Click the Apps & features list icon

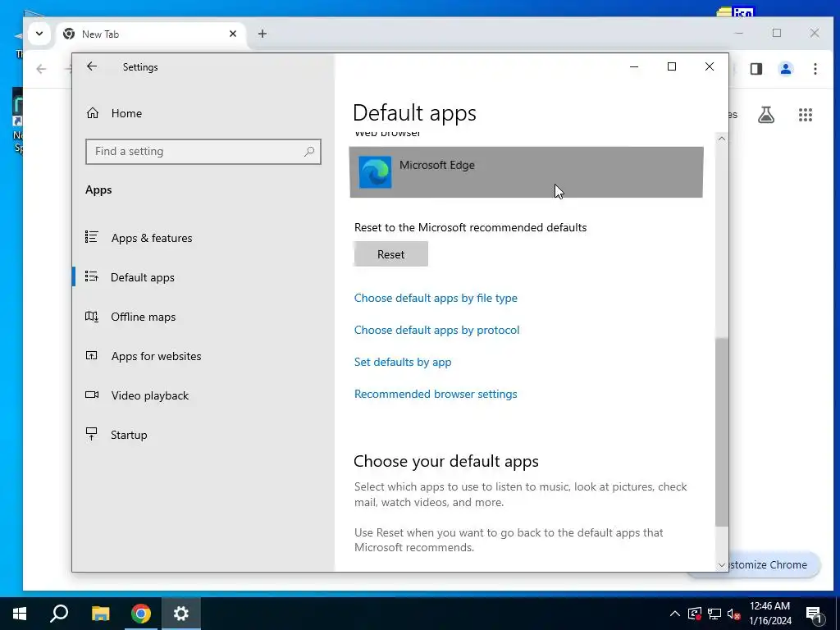(92, 237)
